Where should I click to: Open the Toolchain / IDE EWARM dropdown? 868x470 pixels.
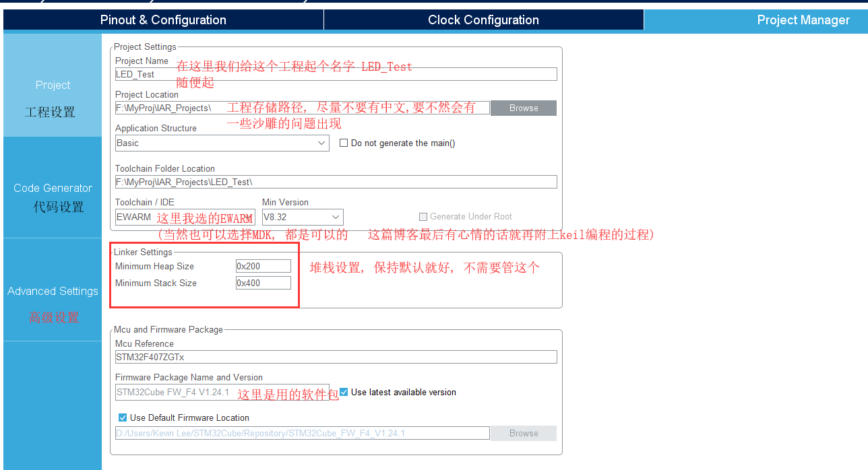click(185, 217)
